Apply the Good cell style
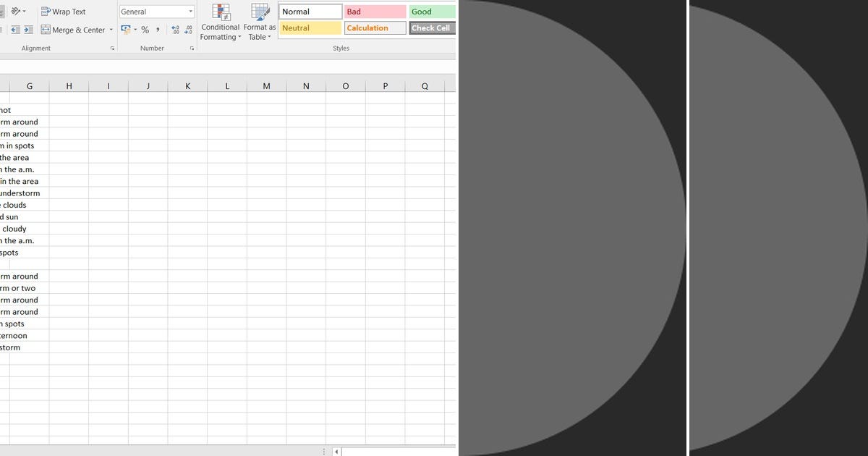 [432, 11]
